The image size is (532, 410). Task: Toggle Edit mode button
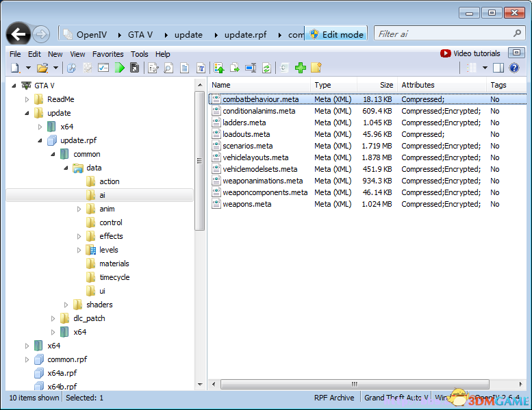pos(336,34)
